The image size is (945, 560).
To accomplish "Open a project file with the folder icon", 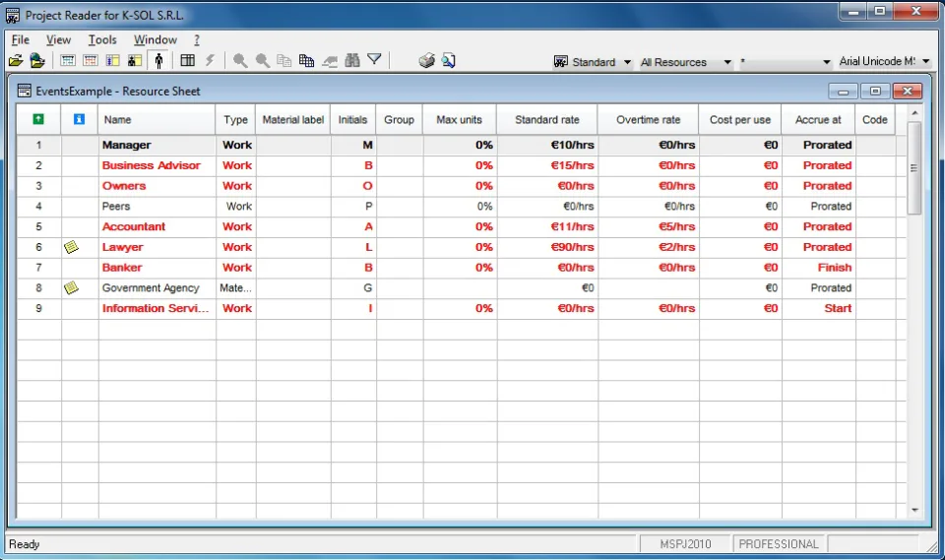I will pos(15,61).
